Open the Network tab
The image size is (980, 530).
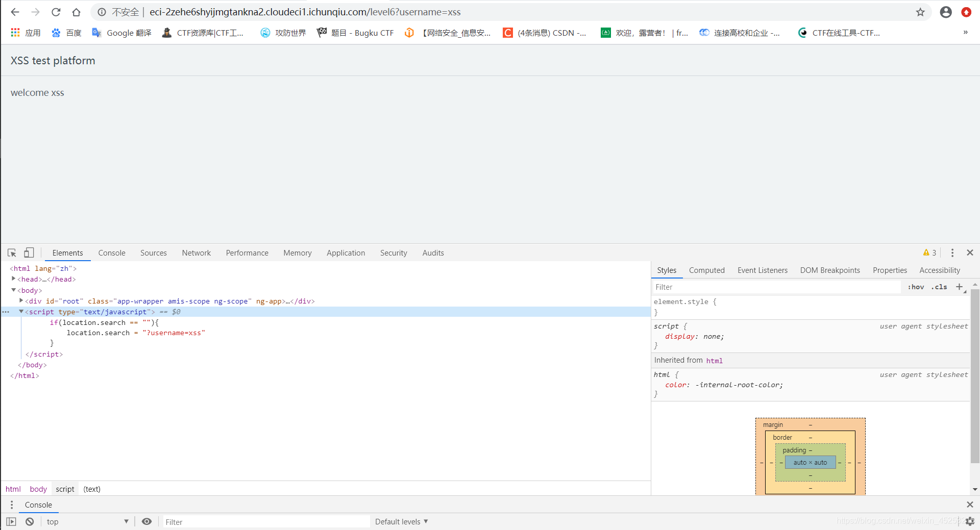197,253
